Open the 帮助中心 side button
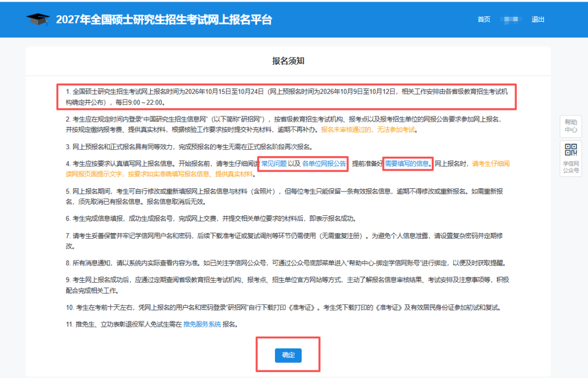Image resolution: width=588 pixels, height=378 pixels. tap(571, 126)
